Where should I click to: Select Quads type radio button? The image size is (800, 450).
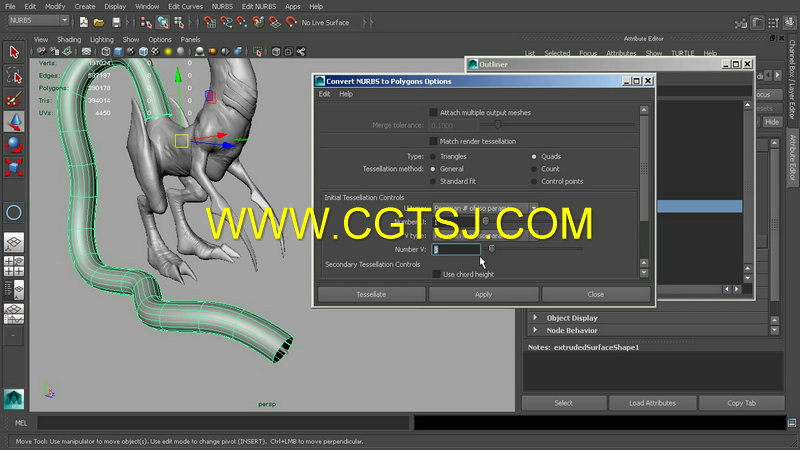pyautogui.click(x=534, y=157)
